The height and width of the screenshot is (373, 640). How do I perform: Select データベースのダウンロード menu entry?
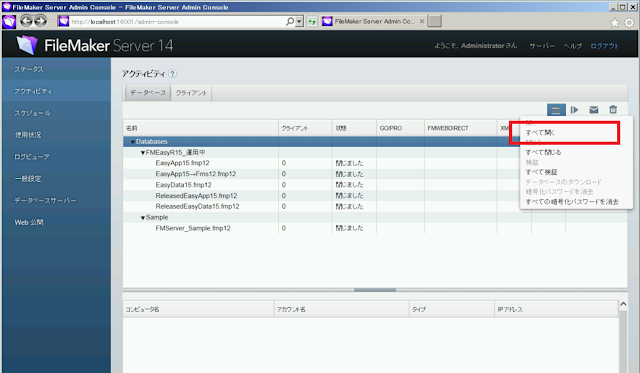[564, 182]
